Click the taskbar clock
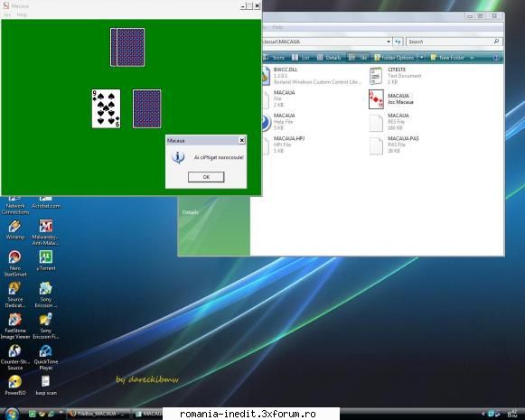 pyautogui.click(x=512, y=414)
